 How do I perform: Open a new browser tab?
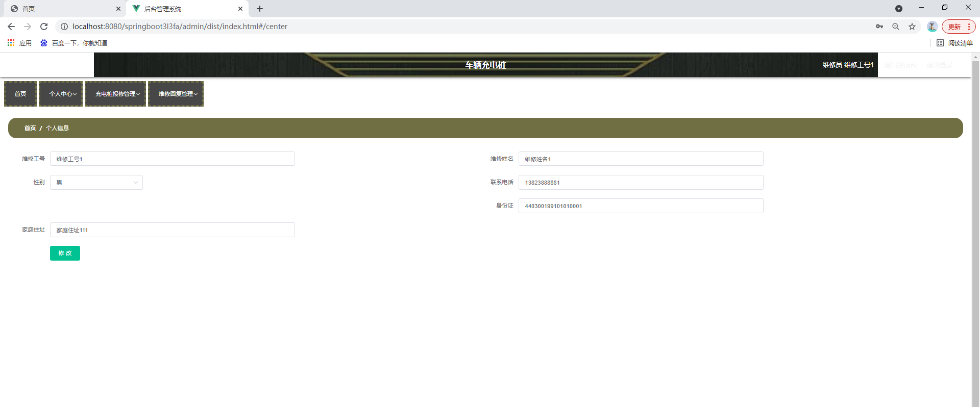point(260,9)
